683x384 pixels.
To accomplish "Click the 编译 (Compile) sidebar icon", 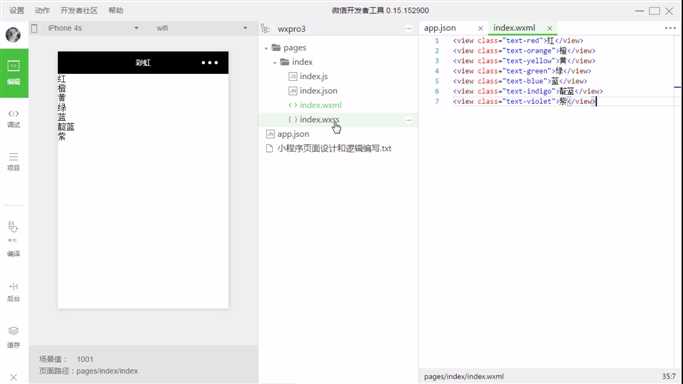I will coord(13,239).
